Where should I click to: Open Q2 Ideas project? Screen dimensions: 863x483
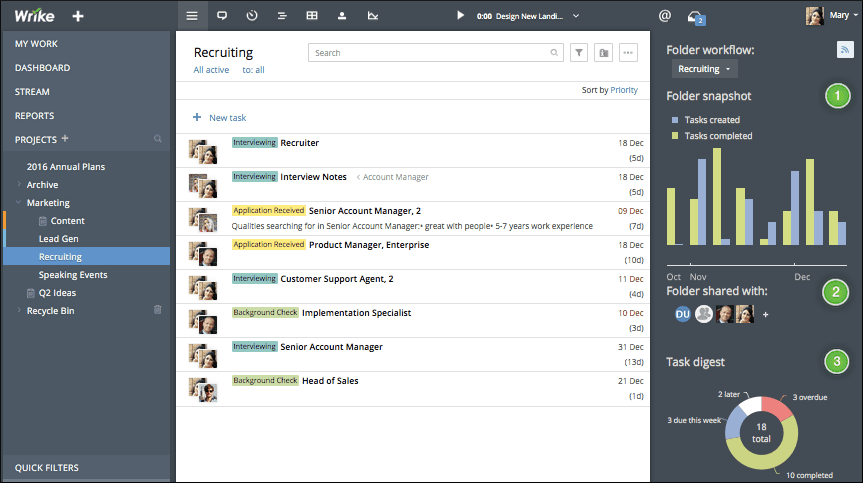57,293
